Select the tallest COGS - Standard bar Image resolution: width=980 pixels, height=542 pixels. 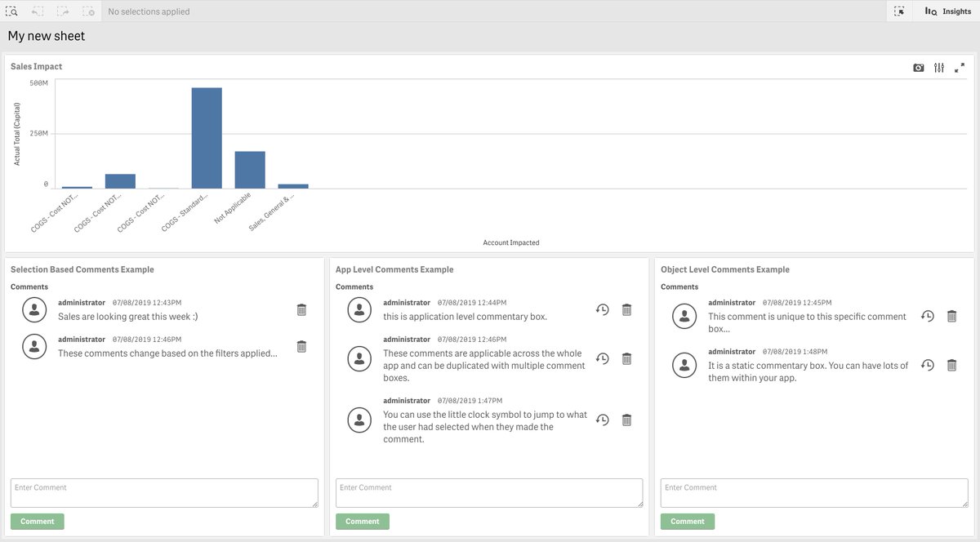click(x=207, y=138)
